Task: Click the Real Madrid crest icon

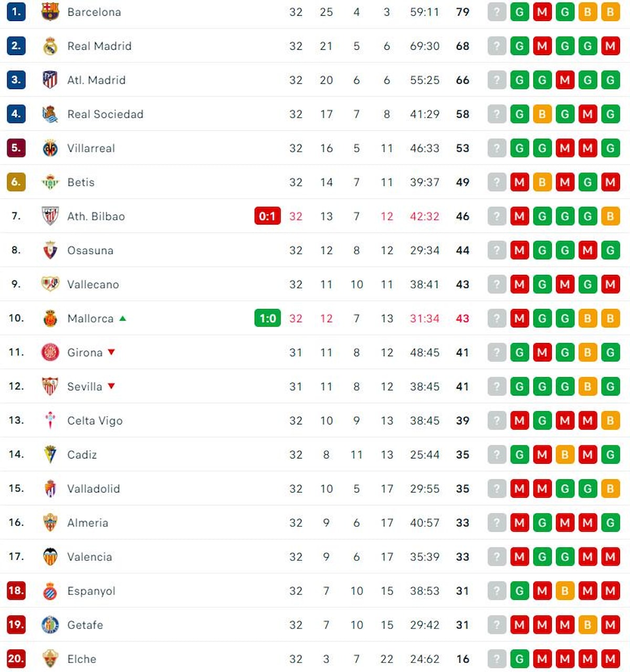Action: pos(50,46)
